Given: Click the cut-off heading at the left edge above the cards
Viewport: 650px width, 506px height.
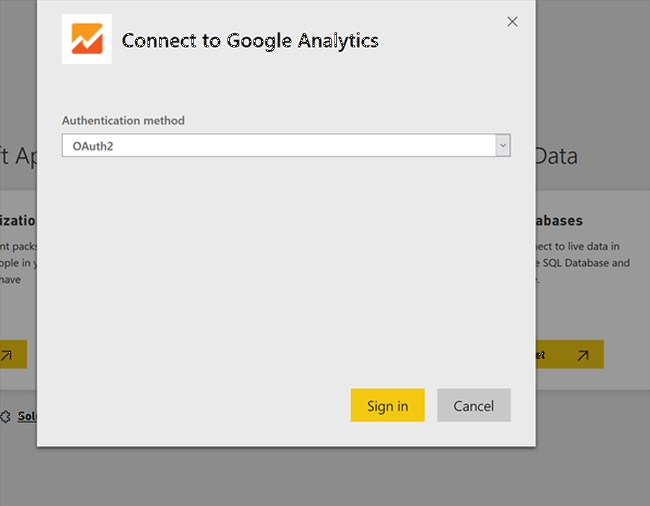Looking at the screenshot, I should (17, 157).
